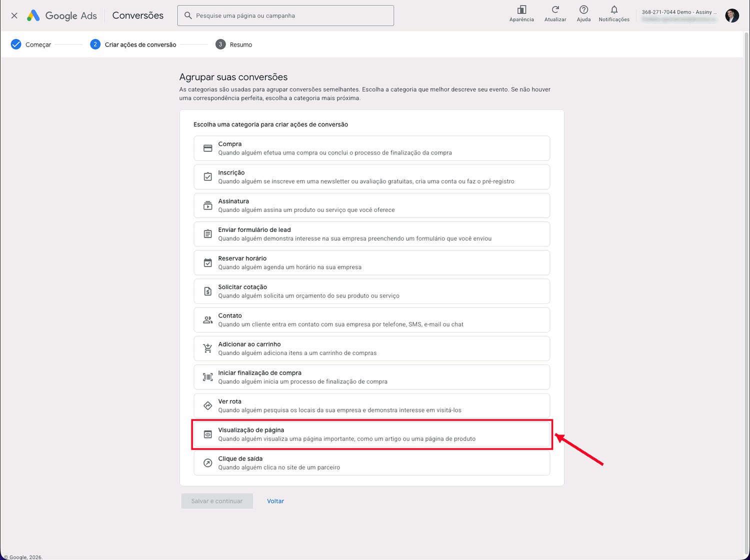This screenshot has height=560, width=750.
Task: Click the Solicitar cotação document icon
Action: 208,291
